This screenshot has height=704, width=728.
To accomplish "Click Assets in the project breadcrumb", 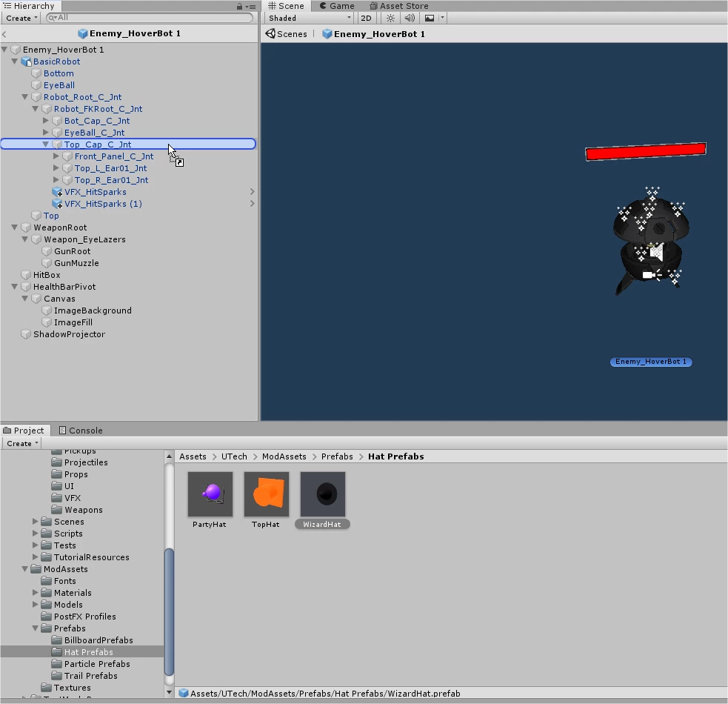I will click(193, 456).
